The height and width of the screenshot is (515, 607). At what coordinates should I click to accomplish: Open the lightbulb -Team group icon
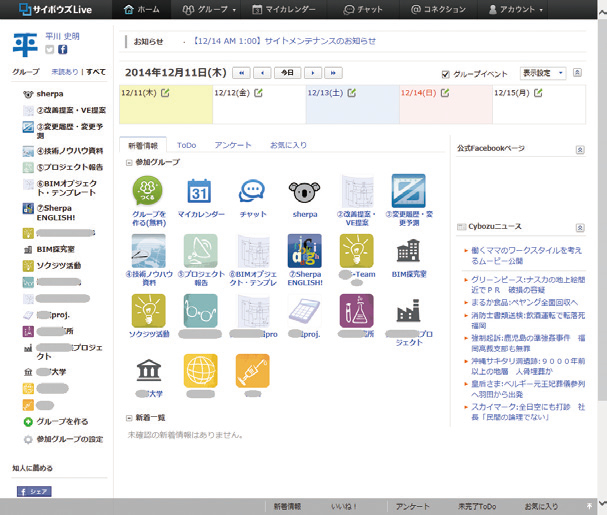[x=357, y=251]
